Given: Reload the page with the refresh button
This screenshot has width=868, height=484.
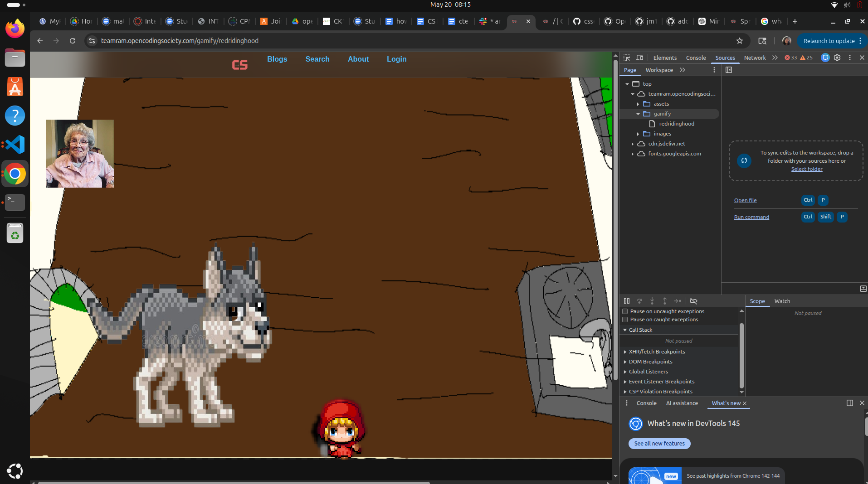Looking at the screenshot, I should click(x=73, y=41).
